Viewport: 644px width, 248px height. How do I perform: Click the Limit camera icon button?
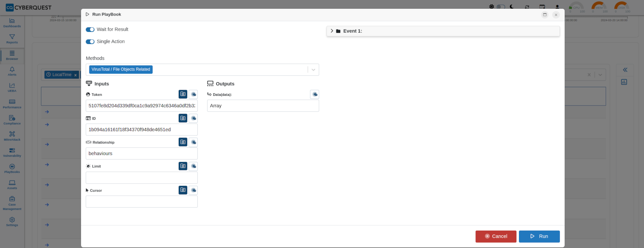[x=183, y=166]
